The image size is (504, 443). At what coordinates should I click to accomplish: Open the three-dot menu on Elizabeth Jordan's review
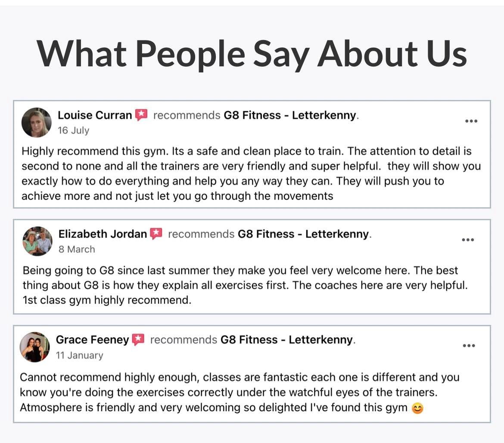(x=468, y=240)
